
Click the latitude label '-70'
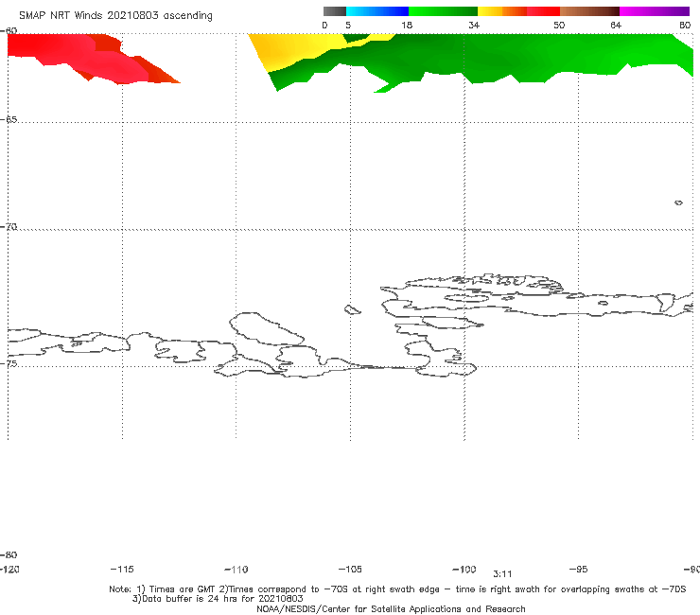9,227
